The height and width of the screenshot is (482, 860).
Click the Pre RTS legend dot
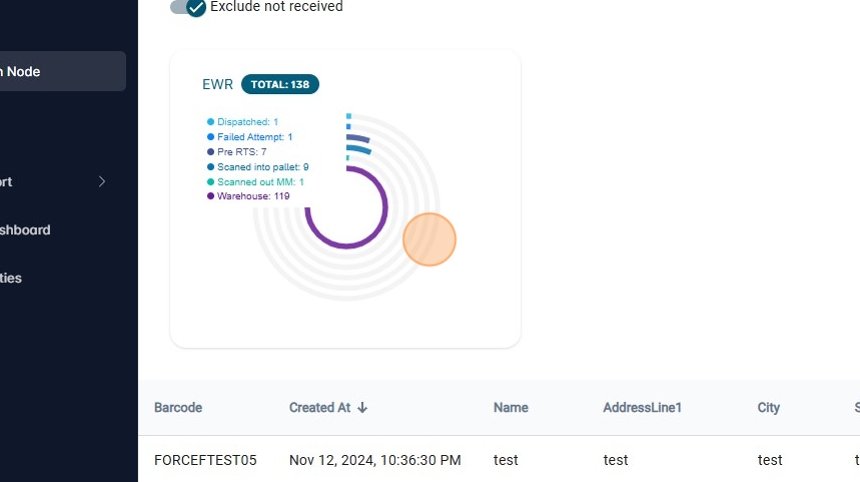click(211, 152)
